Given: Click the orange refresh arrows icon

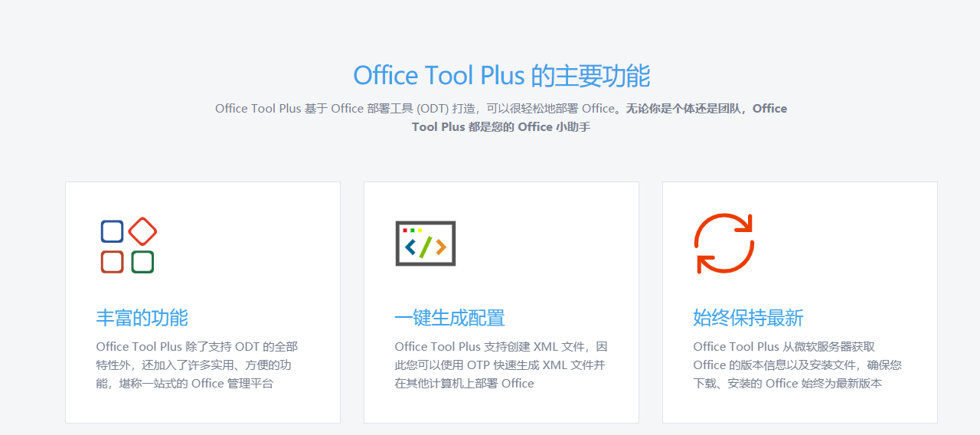Looking at the screenshot, I should click(x=724, y=244).
